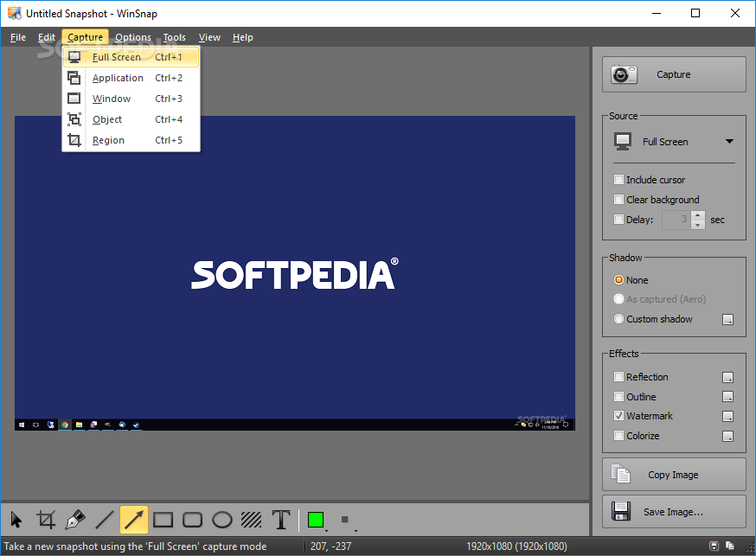Choose Full Screen Ctrl+1 menu entry
This screenshot has height=556, width=756.
(x=131, y=57)
